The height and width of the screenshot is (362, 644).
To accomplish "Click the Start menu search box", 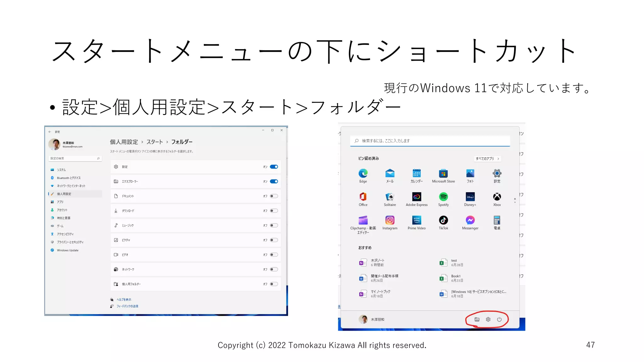I will [x=430, y=141].
